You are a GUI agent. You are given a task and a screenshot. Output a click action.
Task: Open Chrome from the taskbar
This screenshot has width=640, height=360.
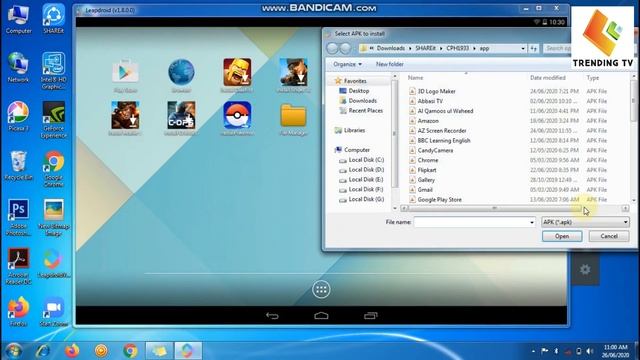pyautogui.click(x=130, y=351)
